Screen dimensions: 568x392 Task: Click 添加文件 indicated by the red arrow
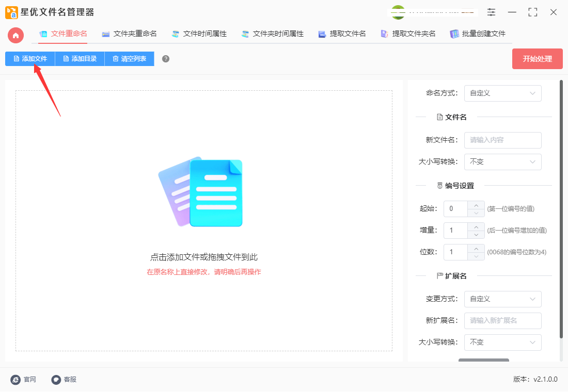pyautogui.click(x=29, y=58)
